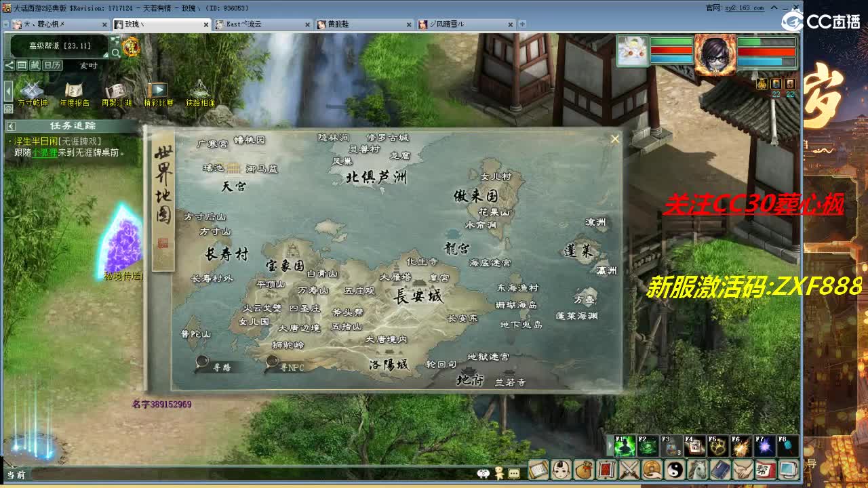This screenshot has width=868, height=488.
Task: Click the 小狐狸 quest NPC link
Action: (x=43, y=152)
